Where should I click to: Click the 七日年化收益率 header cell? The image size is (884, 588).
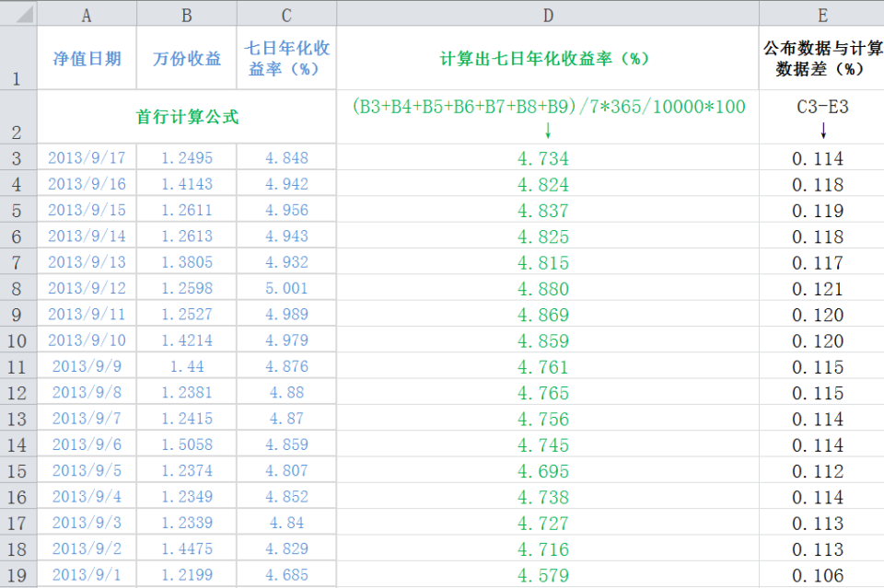click(x=285, y=57)
